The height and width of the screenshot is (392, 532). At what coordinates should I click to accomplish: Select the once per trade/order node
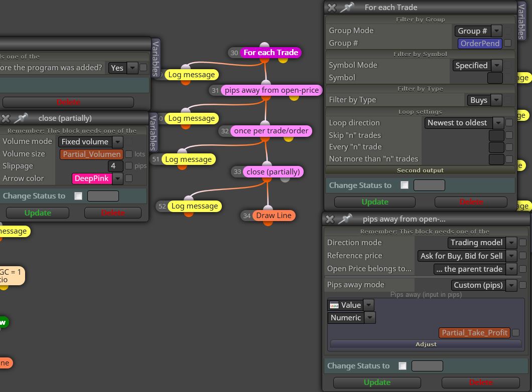[x=271, y=131]
